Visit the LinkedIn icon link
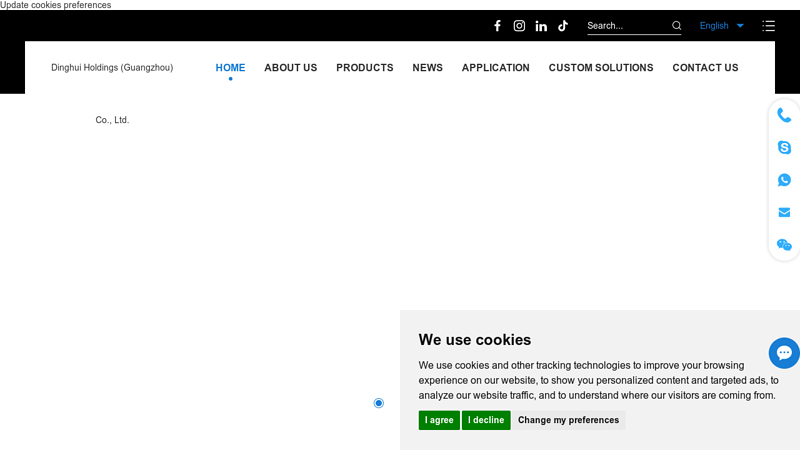800x450 pixels. point(541,26)
